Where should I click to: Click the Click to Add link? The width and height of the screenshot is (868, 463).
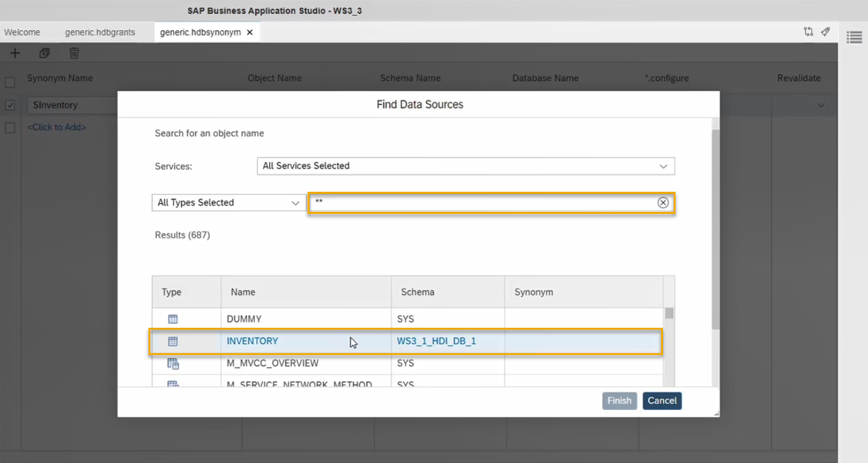pyautogui.click(x=56, y=127)
